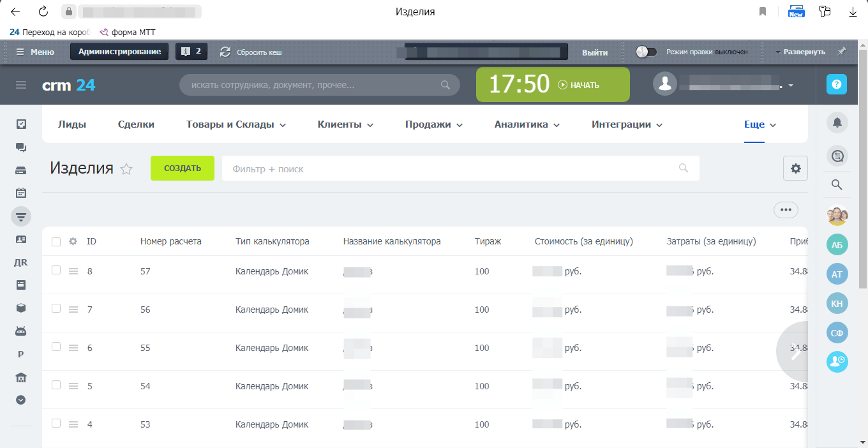Viewport: 868px width, 448px height.
Task: Tick the select-all checkbox in table header
Action: pyautogui.click(x=56, y=241)
